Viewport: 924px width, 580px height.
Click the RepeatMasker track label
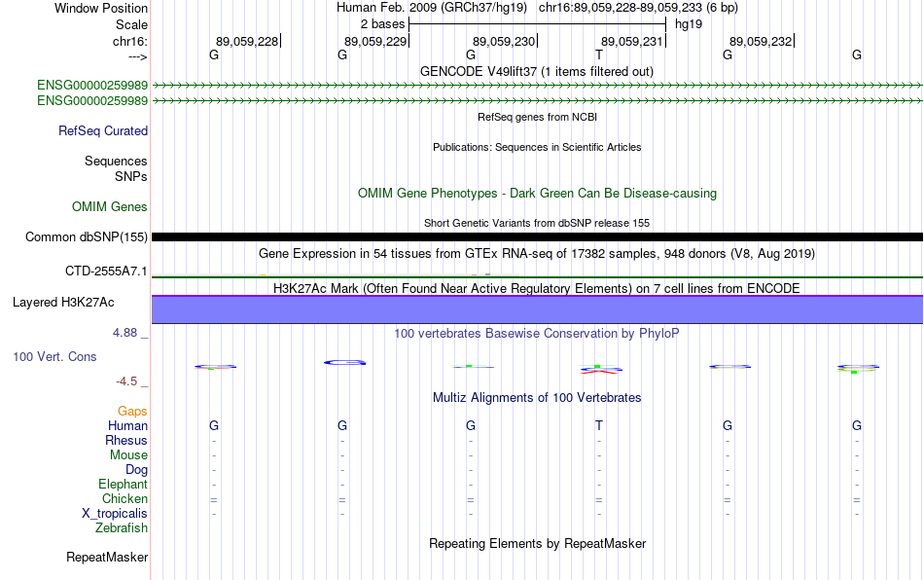pyautogui.click(x=107, y=557)
